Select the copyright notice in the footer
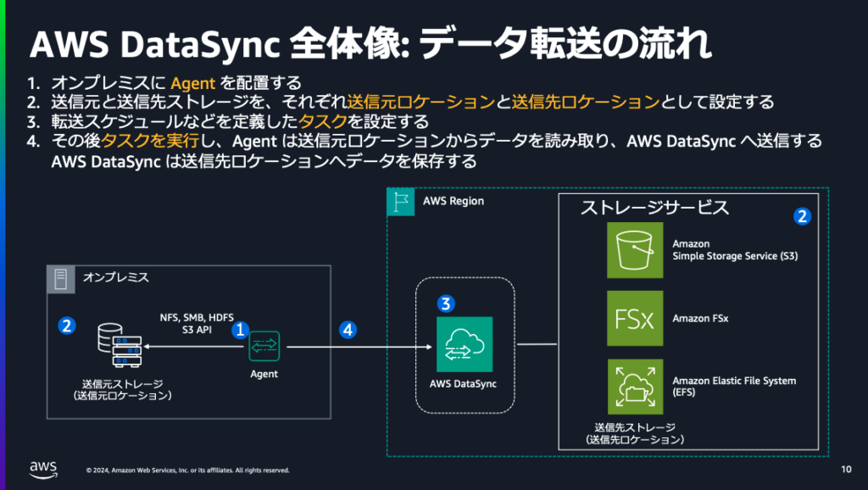Image resolution: width=868 pixels, height=490 pixels. pyautogui.click(x=187, y=471)
